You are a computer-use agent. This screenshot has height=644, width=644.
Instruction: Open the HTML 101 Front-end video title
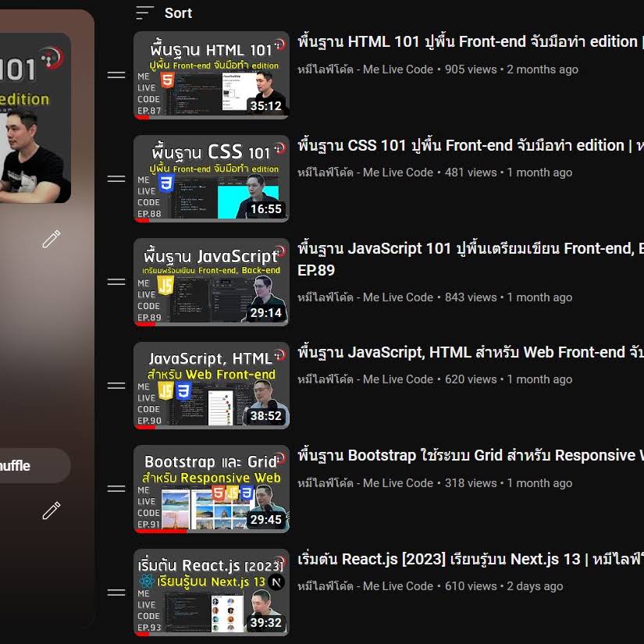point(471,42)
